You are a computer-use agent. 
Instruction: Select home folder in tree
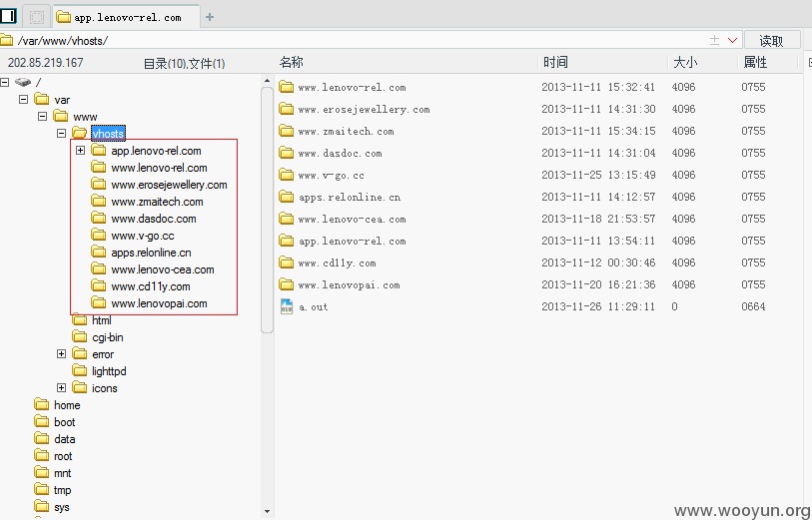[67, 405]
